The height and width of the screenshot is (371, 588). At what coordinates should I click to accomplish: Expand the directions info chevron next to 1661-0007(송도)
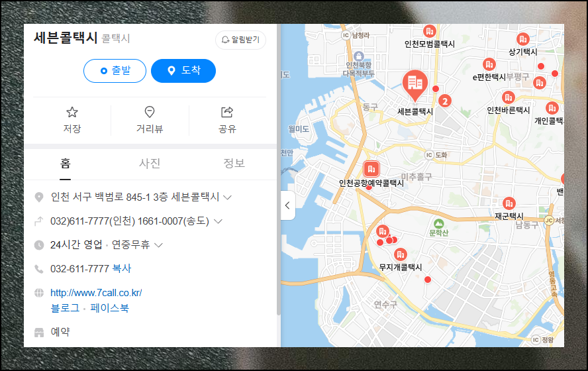[218, 221]
